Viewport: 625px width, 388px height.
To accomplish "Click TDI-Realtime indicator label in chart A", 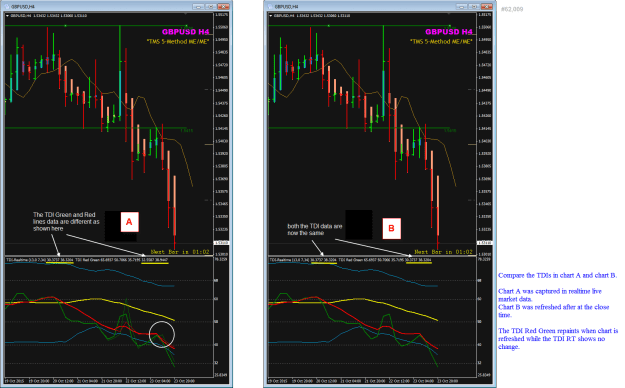I will 39,260.
